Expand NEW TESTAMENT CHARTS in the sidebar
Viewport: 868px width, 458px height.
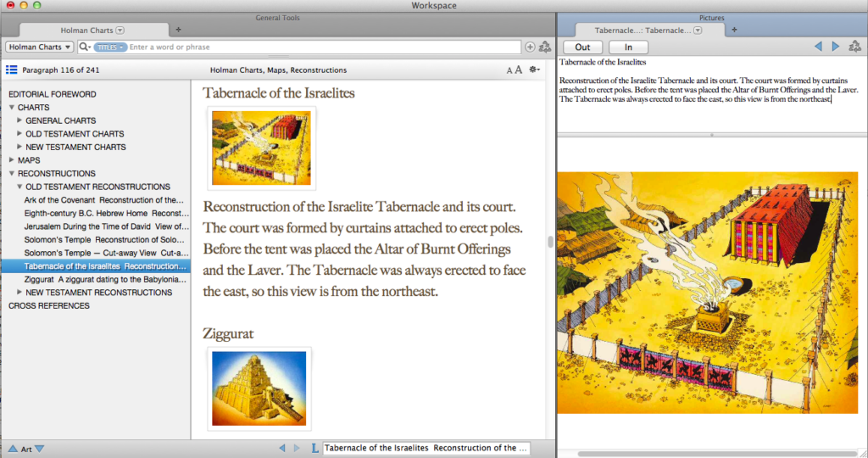pos(20,147)
